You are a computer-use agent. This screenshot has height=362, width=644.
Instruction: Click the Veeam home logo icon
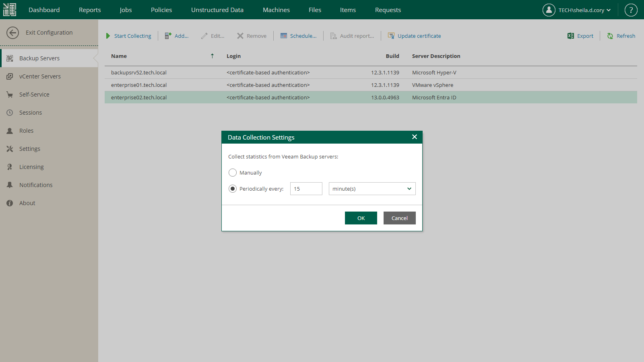tap(10, 10)
